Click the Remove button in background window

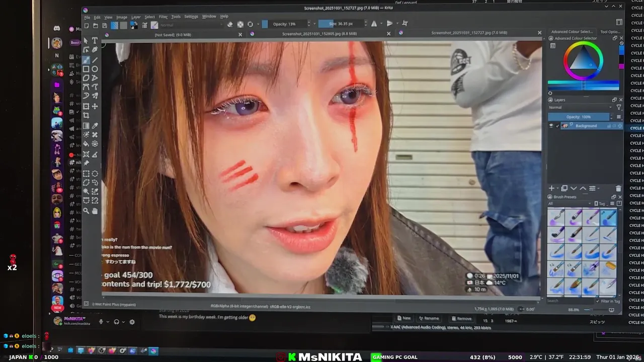[461, 318]
